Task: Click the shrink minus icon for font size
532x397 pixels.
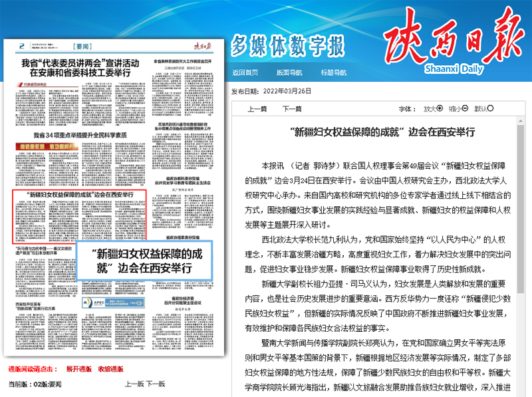Action: (x=465, y=108)
